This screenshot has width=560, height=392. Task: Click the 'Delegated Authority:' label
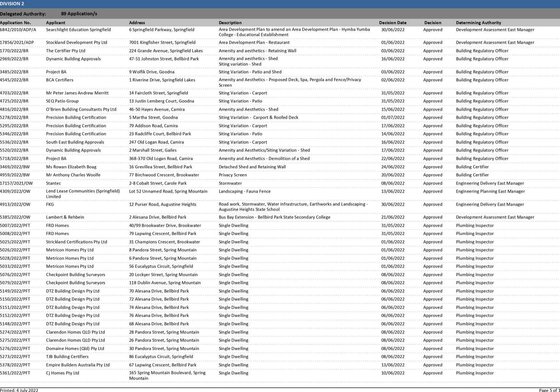[x=23, y=14]
